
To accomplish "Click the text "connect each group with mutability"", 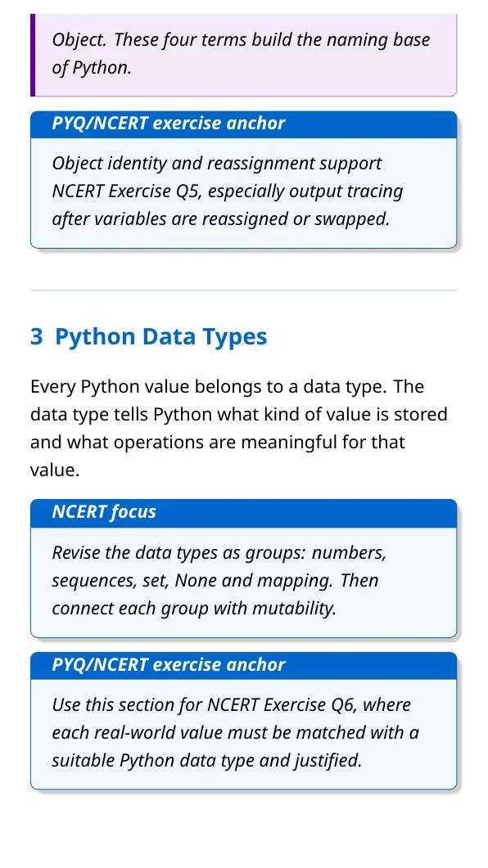I will 192,609.
